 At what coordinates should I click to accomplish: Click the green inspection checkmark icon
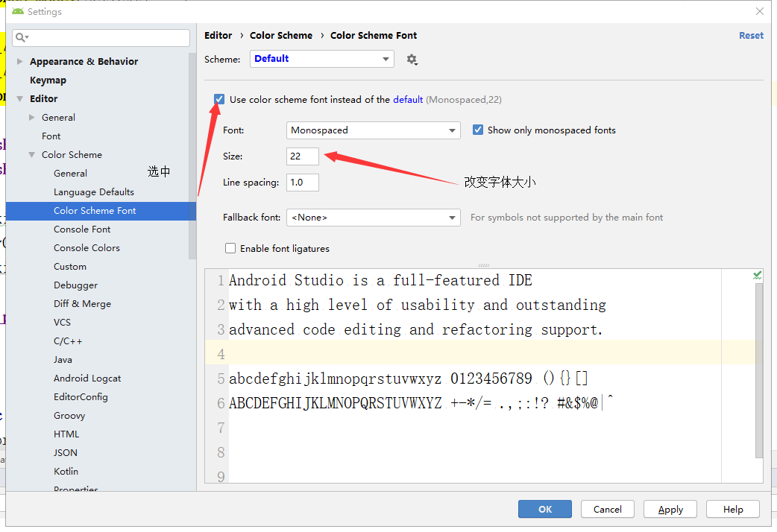coord(758,276)
